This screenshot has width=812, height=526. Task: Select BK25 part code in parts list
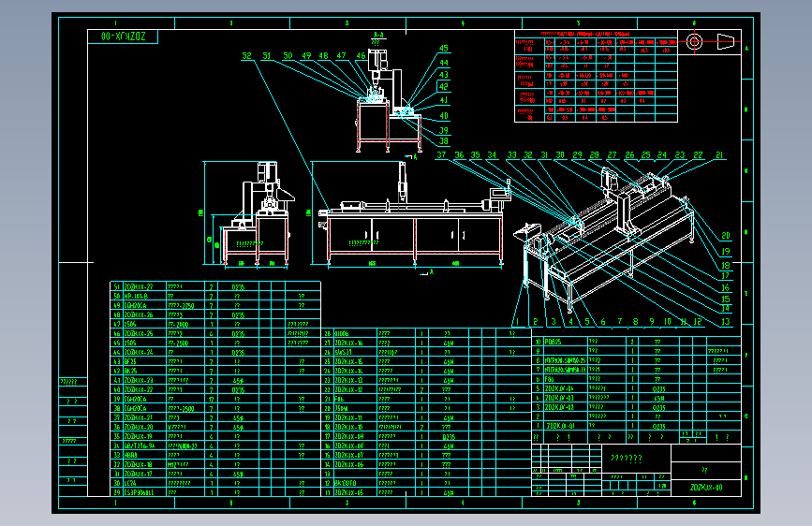[x=130, y=371]
